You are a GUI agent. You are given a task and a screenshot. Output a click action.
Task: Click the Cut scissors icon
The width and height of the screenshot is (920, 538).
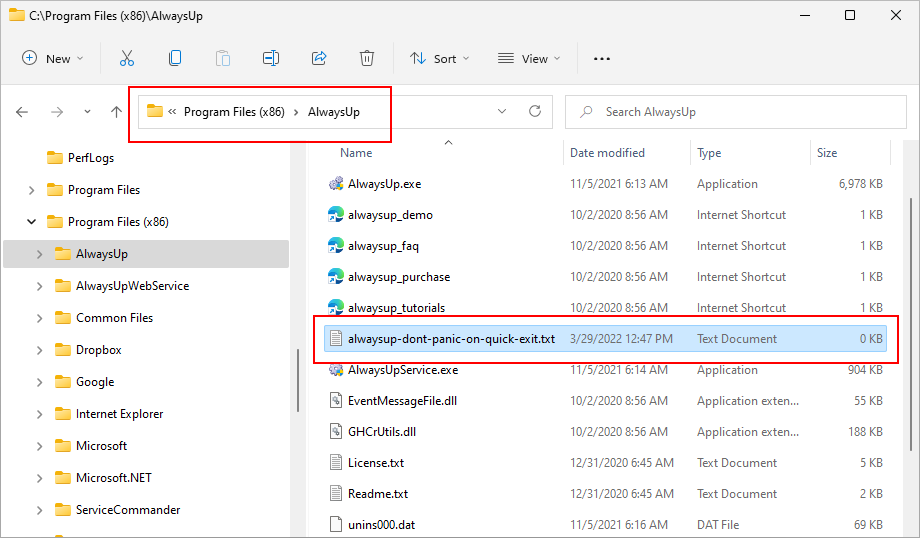(x=127, y=58)
